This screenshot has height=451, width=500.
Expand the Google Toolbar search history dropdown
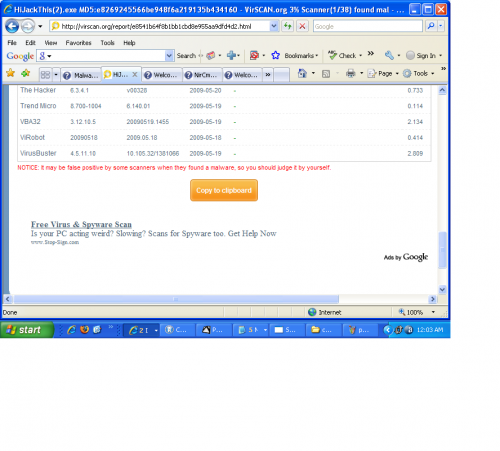click(x=169, y=56)
